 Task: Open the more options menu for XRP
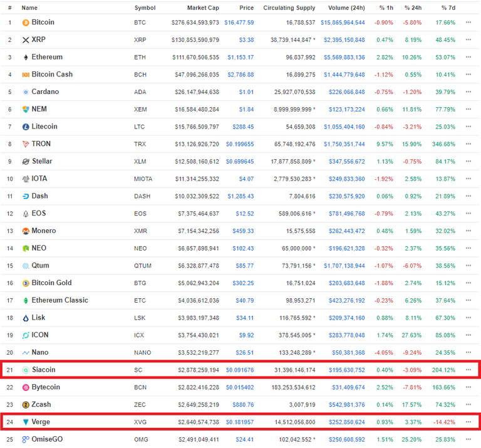(x=468, y=39)
